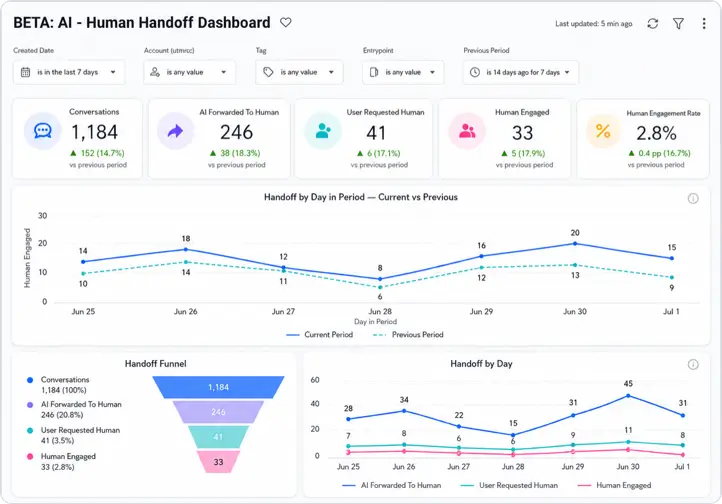The image size is (722, 504).
Task: Favorite the dashboard with heart icon
Action: coord(286,22)
